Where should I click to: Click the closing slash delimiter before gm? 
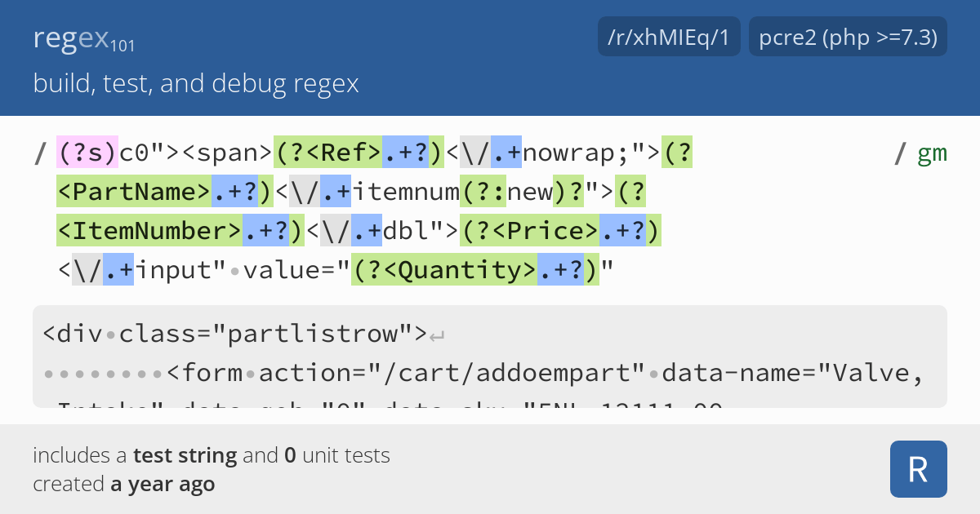900,153
